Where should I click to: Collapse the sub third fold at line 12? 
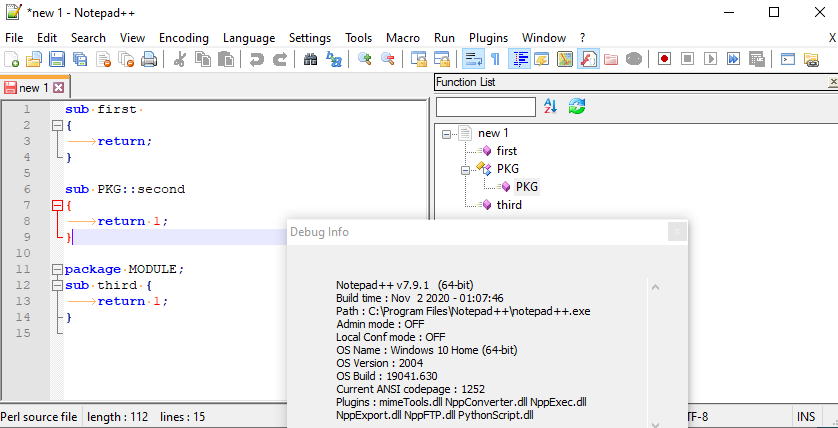click(x=57, y=285)
